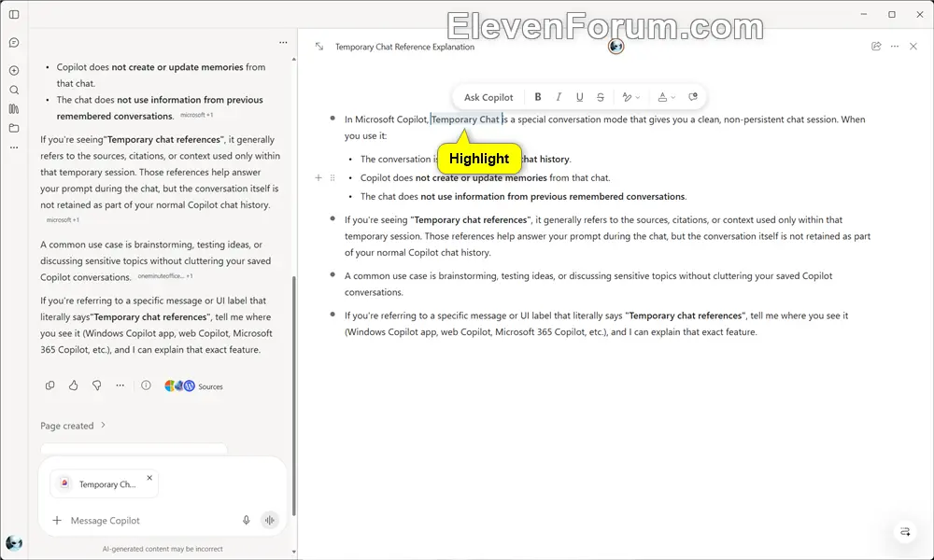Open the microsoft +1 citation after chat history
The width and height of the screenshot is (934, 560).
[x=63, y=220]
